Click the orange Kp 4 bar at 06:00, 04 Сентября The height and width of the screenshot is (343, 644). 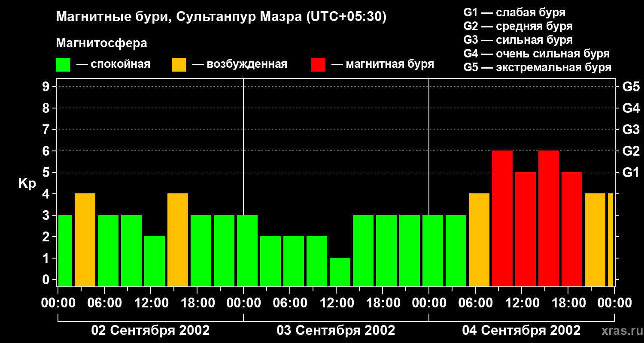(x=479, y=240)
